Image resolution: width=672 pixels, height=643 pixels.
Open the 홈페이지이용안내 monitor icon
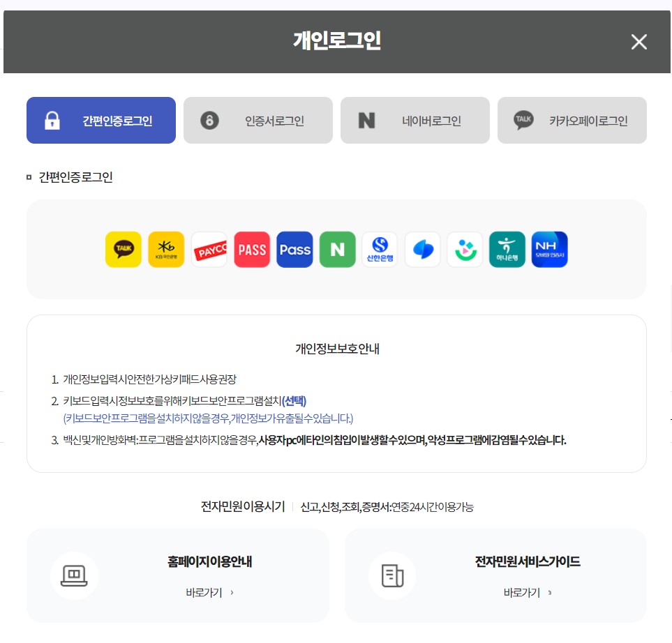coord(75,575)
